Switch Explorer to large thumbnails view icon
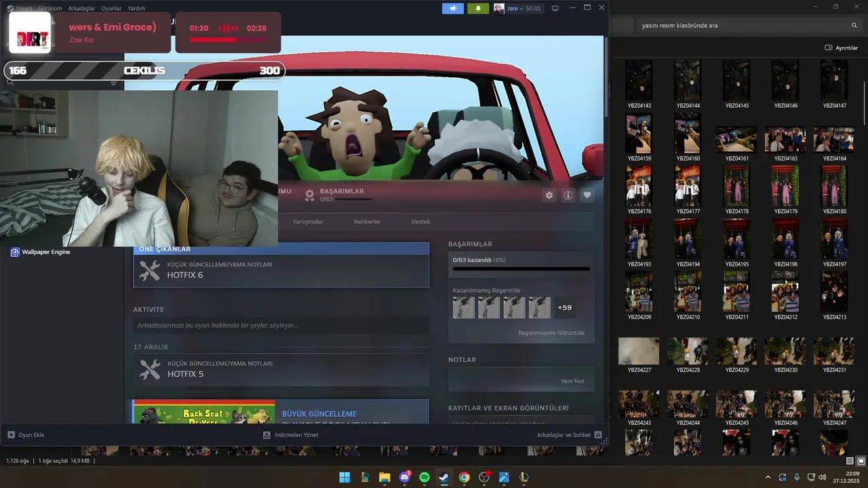868x488 pixels. tap(860, 461)
